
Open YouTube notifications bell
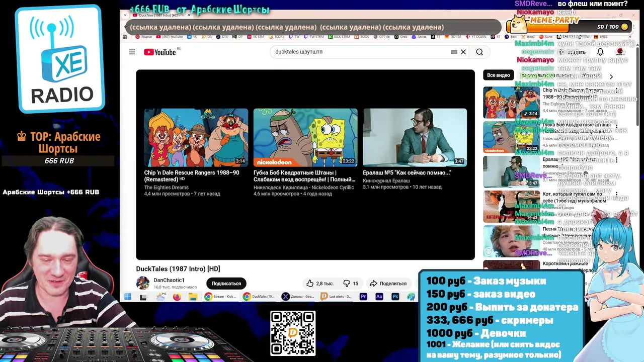(x=600, y=52)
